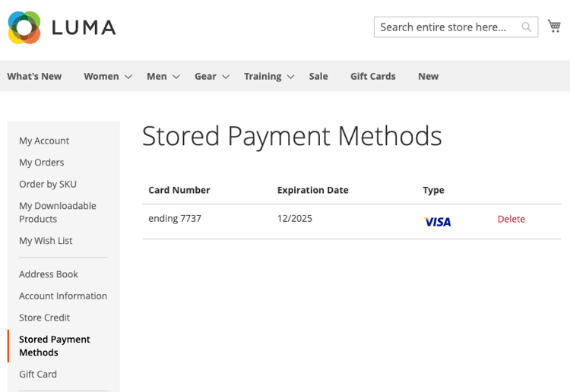Go to Account Information page

(x=63, y=296)
